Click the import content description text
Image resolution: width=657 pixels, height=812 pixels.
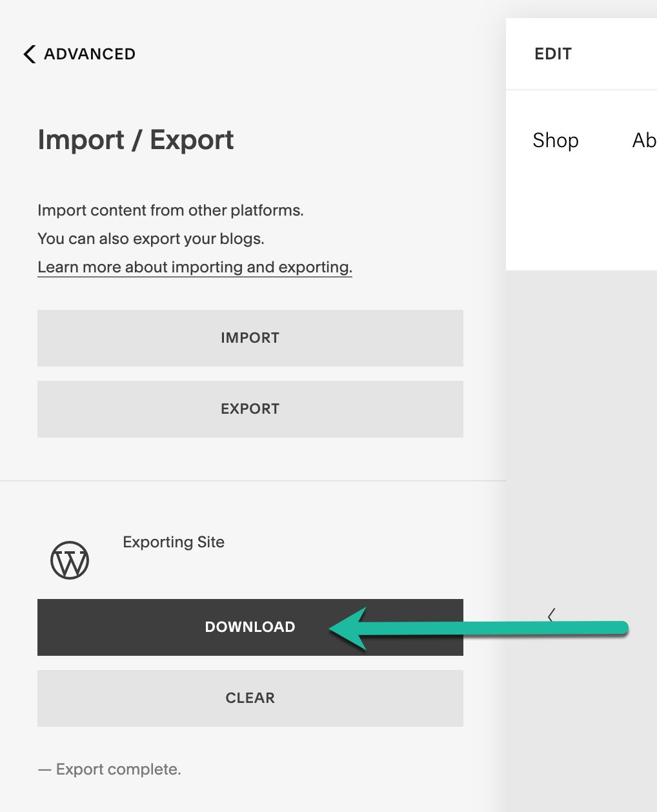pos(170,210)
